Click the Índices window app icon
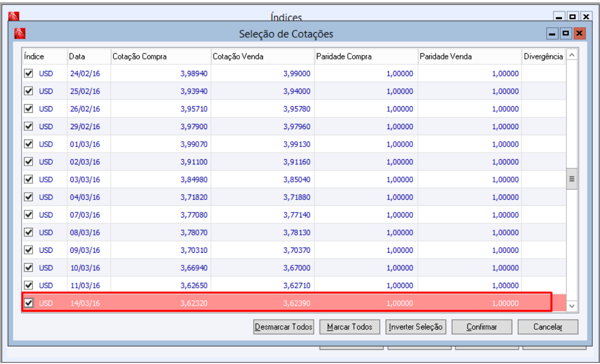This screenshot has height=364, width=600. point(14,16)
